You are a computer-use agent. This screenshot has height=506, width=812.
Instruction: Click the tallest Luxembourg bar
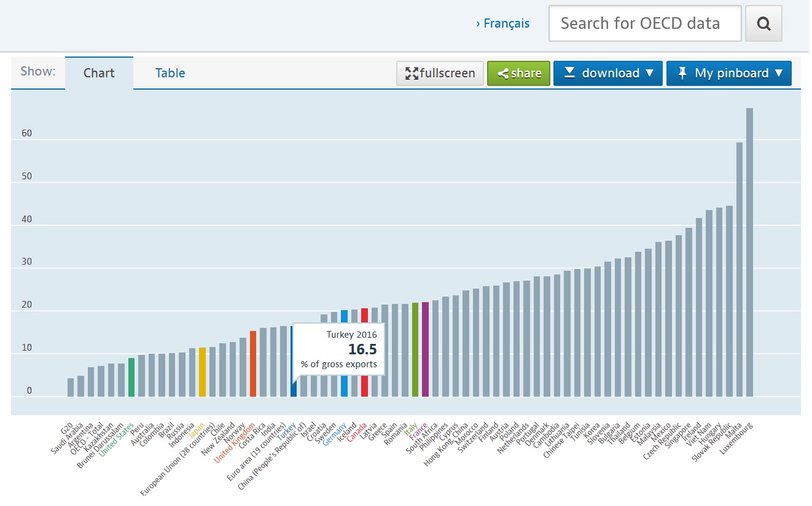click(749, 252)
